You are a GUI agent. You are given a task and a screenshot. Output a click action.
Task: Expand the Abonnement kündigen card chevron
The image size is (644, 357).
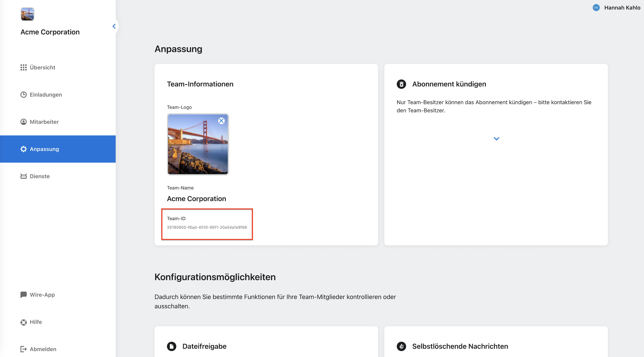coord(496,139)
